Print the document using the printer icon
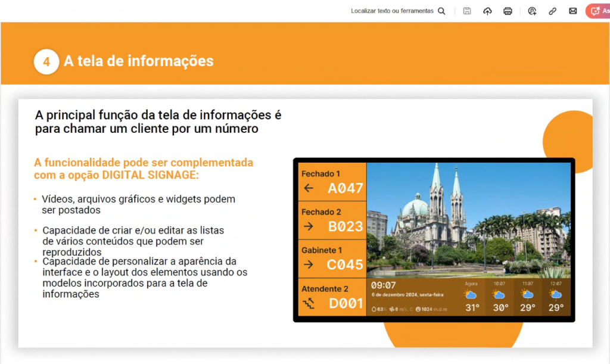610x364 pixels. [508, 11]
